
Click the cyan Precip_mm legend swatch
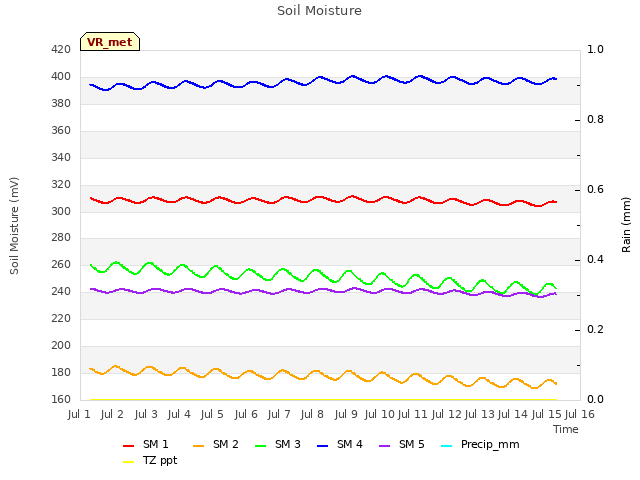click(447, 446)
